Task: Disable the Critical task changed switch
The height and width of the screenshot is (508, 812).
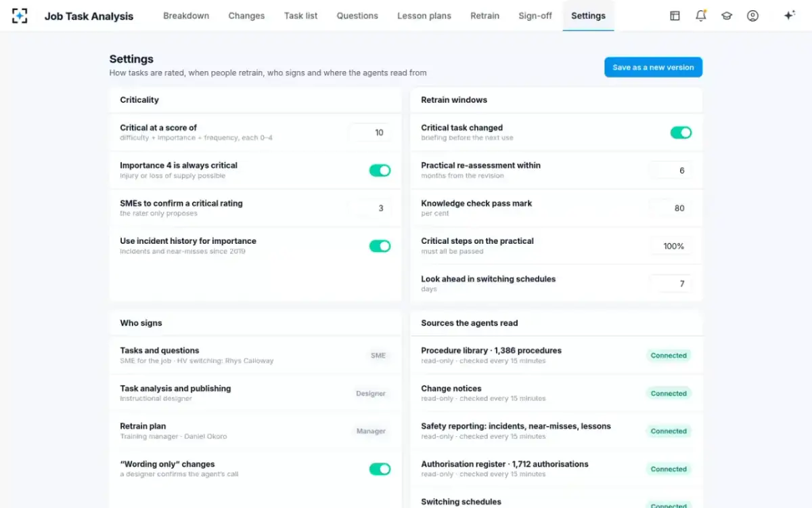Action: click(x=681, y=132)
